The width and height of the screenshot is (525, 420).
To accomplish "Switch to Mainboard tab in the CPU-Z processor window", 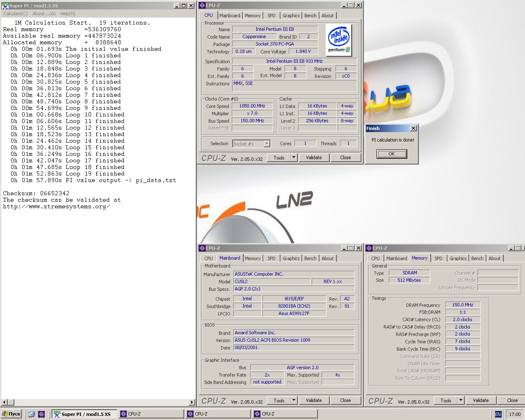I will tap(230, 16).
